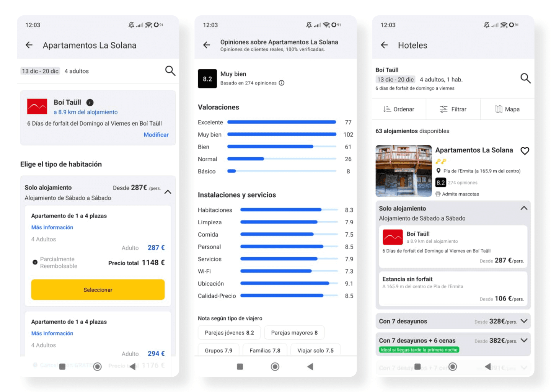This screenshot has width=551, height=392.
Task: Tap Android recents square on right phone
Action: 417,367
